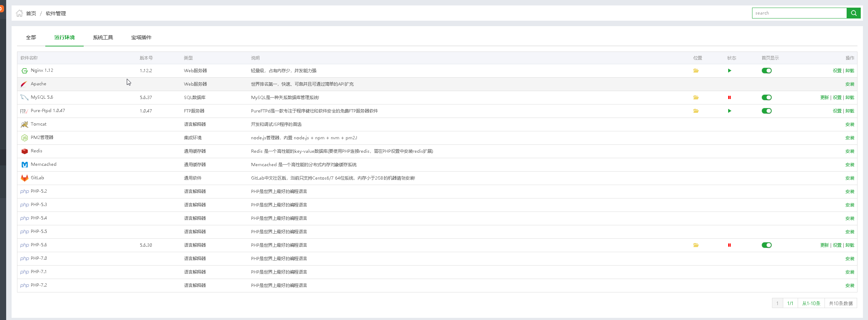
Task: Install PHP-7.1 via 安装 link
Action: 850,272
